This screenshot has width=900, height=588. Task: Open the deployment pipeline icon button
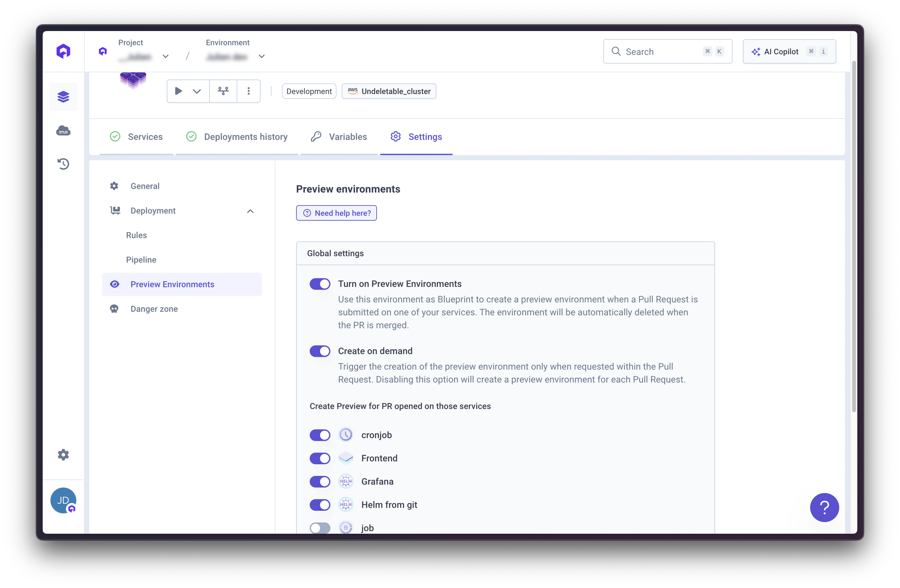click(x=223, y=91)
